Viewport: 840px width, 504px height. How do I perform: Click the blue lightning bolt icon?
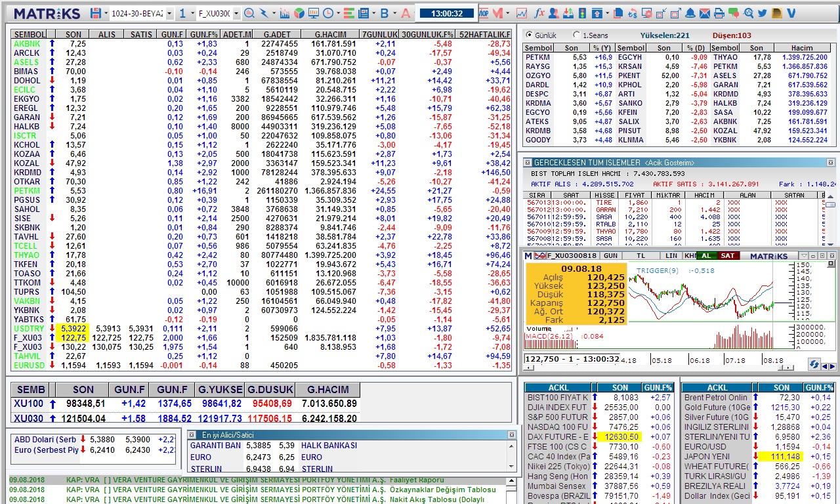pyautogui.click(x=264, y=13)
